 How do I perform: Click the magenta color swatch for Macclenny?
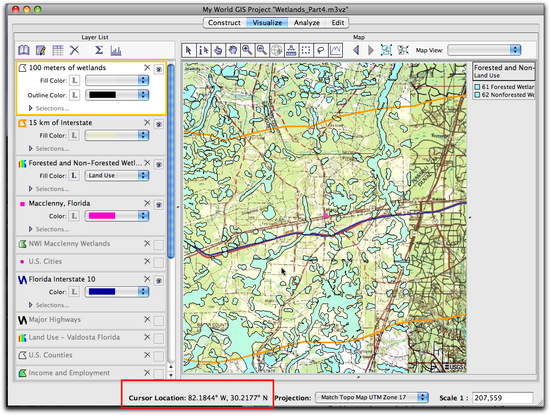[x=102, y=216]
